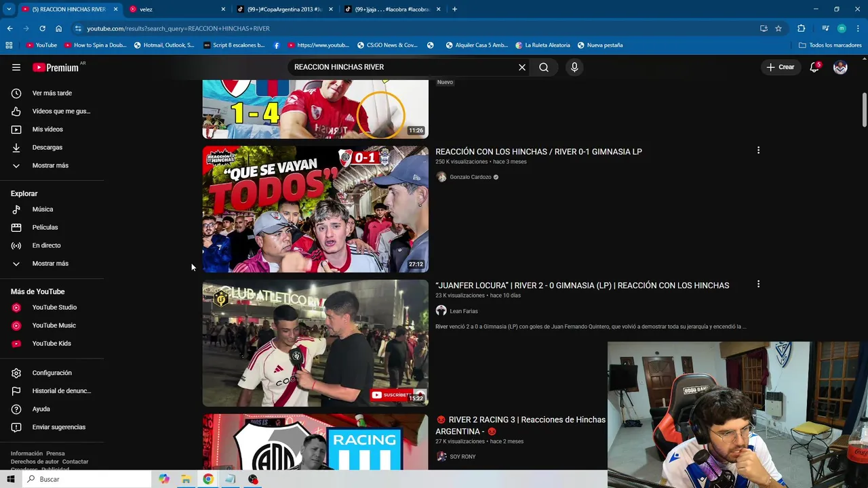Screen dimensions: 868x488
Task: Open browser extensions puzzle icon
Action: [x=801, y=28]
